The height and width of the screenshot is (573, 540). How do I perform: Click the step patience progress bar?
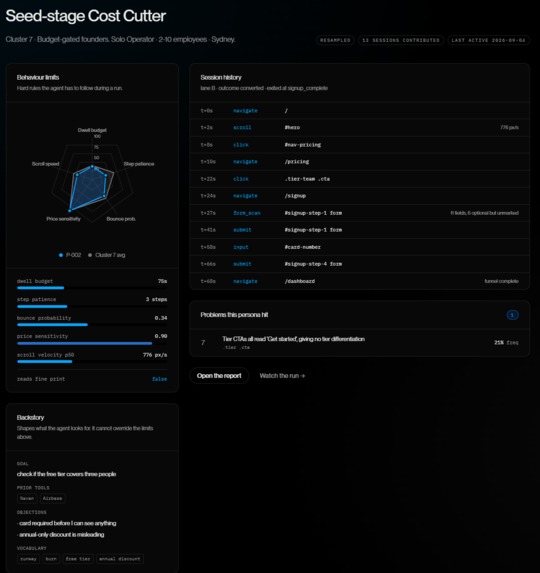(92, 306)
